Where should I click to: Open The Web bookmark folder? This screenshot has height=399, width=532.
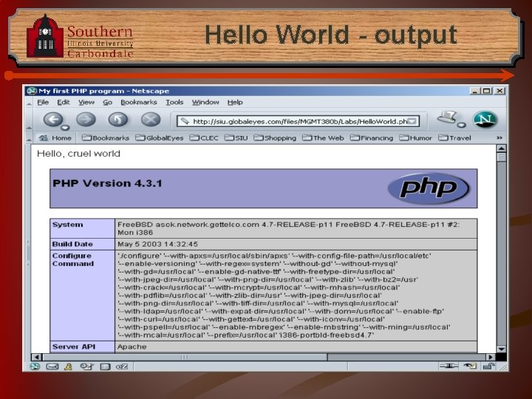(323, 137)
